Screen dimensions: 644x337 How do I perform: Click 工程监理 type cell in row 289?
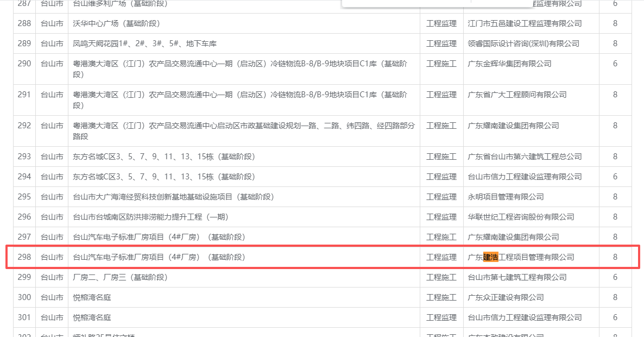441,43
